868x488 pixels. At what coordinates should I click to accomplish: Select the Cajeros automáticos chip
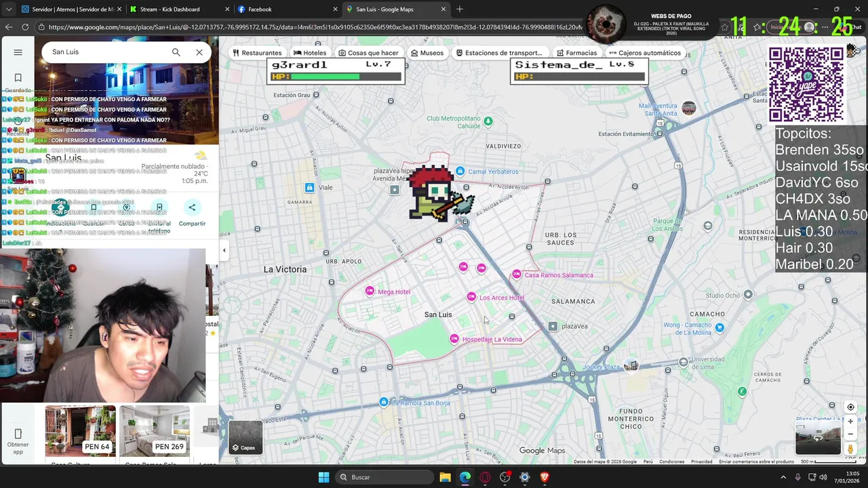[644, 53]
